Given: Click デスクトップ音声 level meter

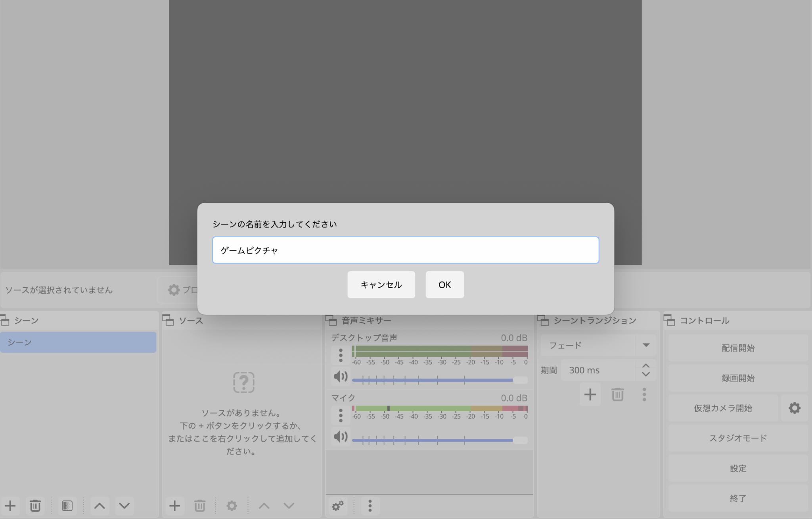Looking at the screenshot, I should 440,351.
